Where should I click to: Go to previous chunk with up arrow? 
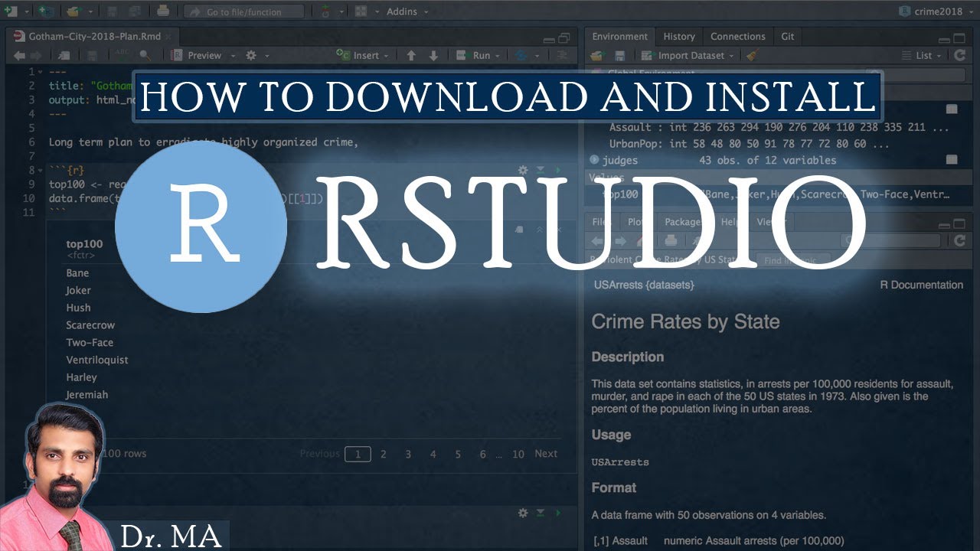411,55
